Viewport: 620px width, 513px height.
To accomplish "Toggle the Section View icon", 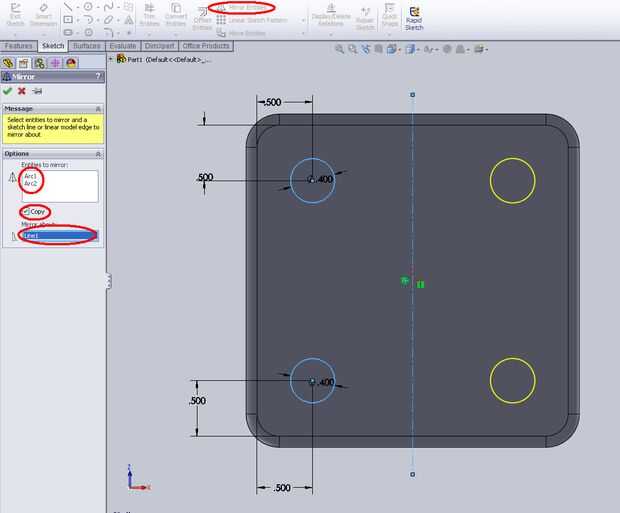I will 378,49.
